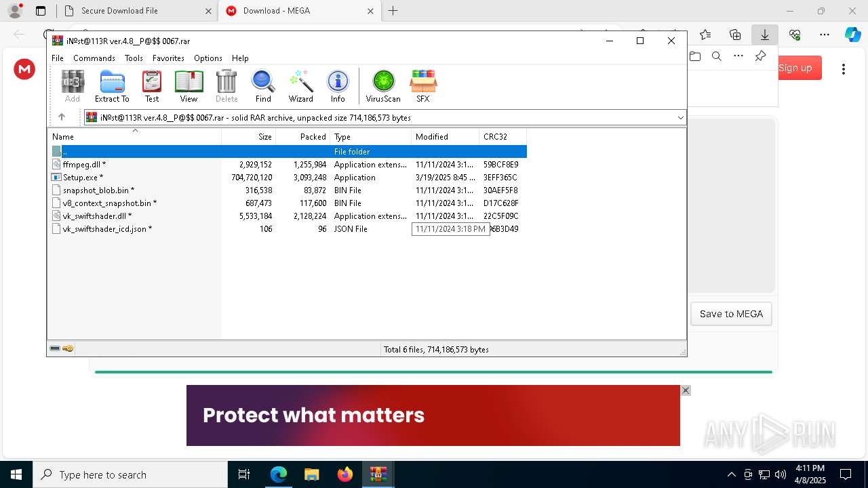Viewport: 868px width, 488px height.
Task: Open the Commands menu
Action: 94,58
